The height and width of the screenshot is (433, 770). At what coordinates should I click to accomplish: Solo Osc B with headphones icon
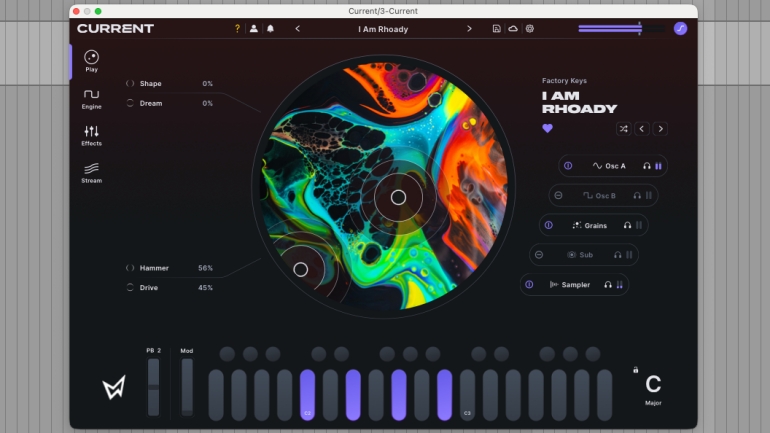point(637,195)
